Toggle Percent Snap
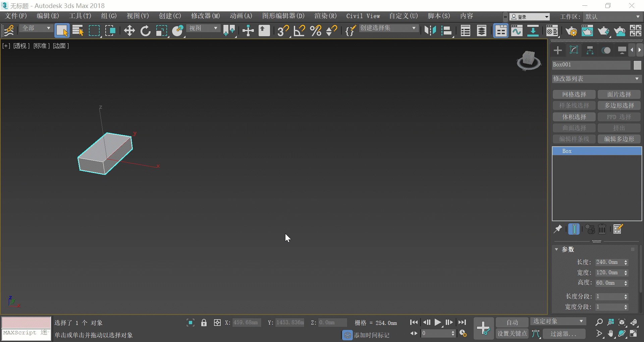The width and height of the screenshot is (644, 342). tap(316, 31)
